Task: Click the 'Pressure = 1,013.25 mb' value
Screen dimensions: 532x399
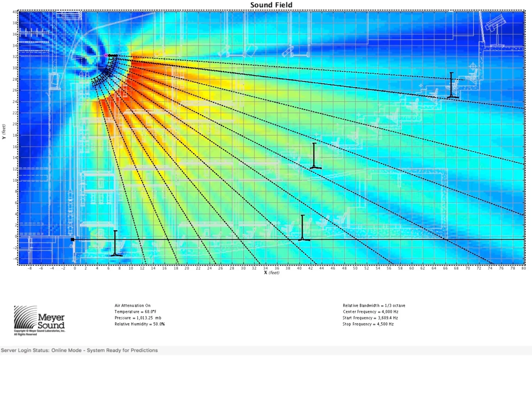Action: click(x=138, y=318)
